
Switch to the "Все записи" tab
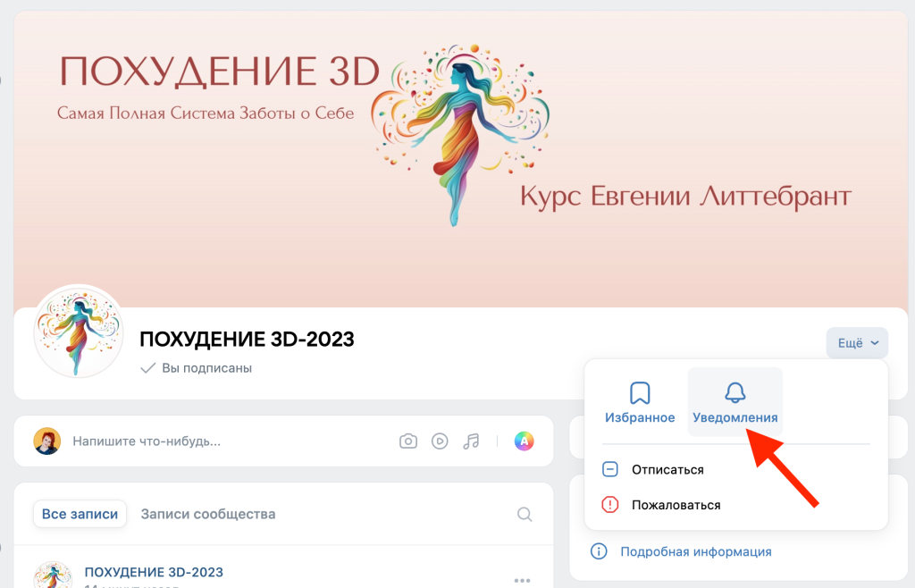(x=80, y=514)
